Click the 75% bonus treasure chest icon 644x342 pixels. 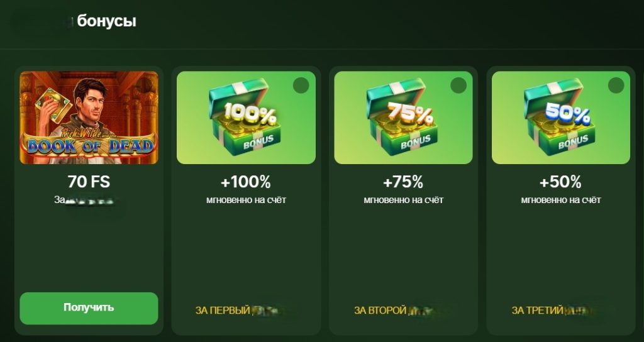pyautogui.click(x=403, y=117)
